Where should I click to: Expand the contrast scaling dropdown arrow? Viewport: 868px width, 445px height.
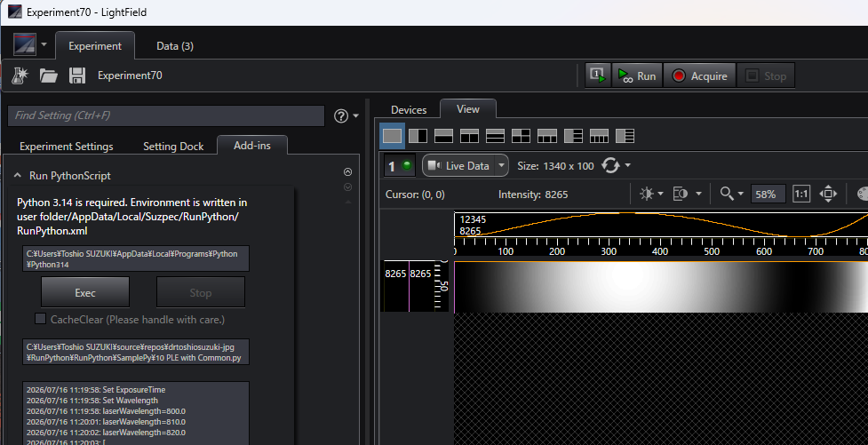point(698,194)
